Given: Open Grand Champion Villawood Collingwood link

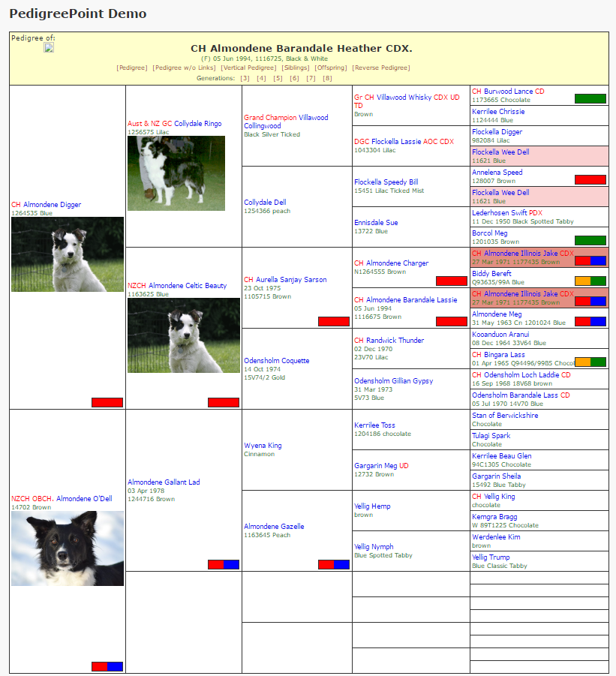Looking at the screenshot, I should point(286,122).
